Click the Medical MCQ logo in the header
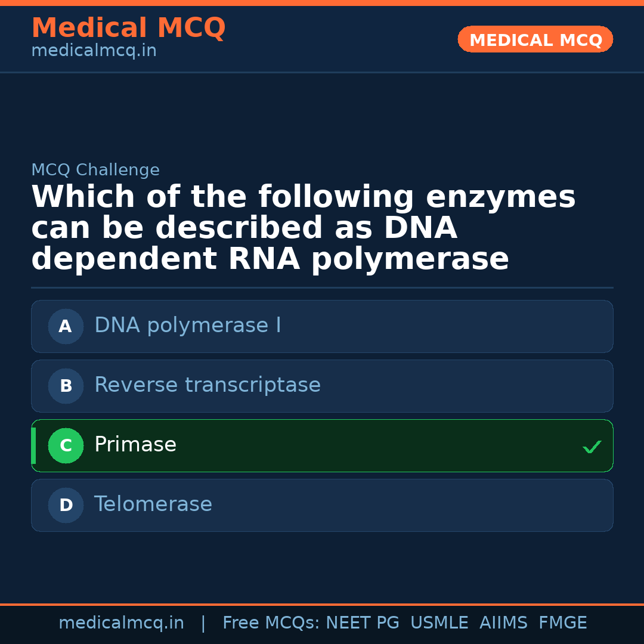 tap(128, 27)
